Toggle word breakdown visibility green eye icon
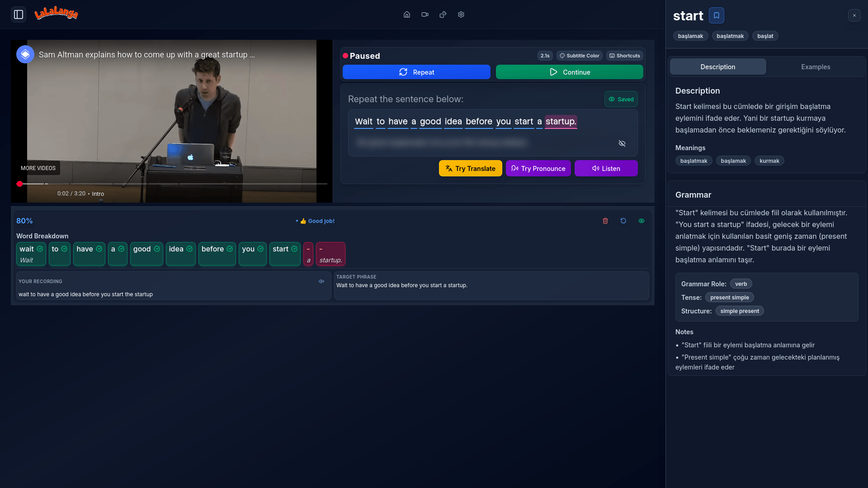The image size is (868, 488). [642, 221]
